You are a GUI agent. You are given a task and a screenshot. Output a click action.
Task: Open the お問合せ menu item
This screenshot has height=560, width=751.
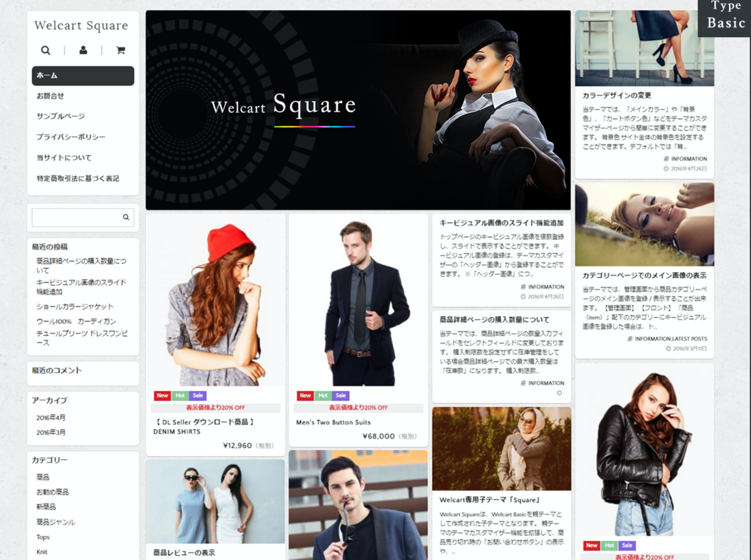click(x=50, y=96)
